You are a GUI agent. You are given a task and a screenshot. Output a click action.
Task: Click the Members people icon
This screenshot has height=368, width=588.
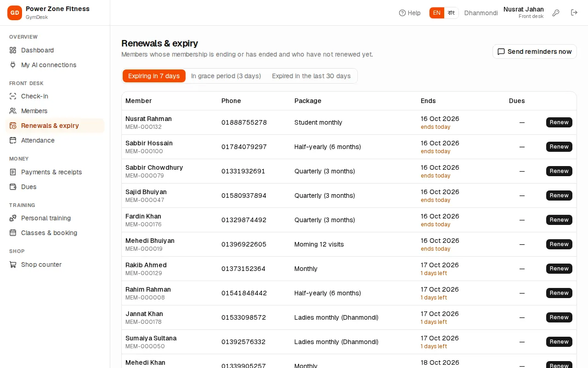tap(13, 111)
